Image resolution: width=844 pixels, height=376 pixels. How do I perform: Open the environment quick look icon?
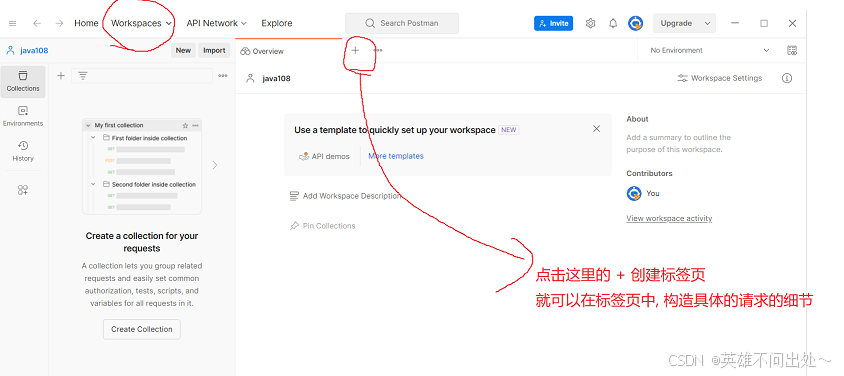click(x=792, y=50)
